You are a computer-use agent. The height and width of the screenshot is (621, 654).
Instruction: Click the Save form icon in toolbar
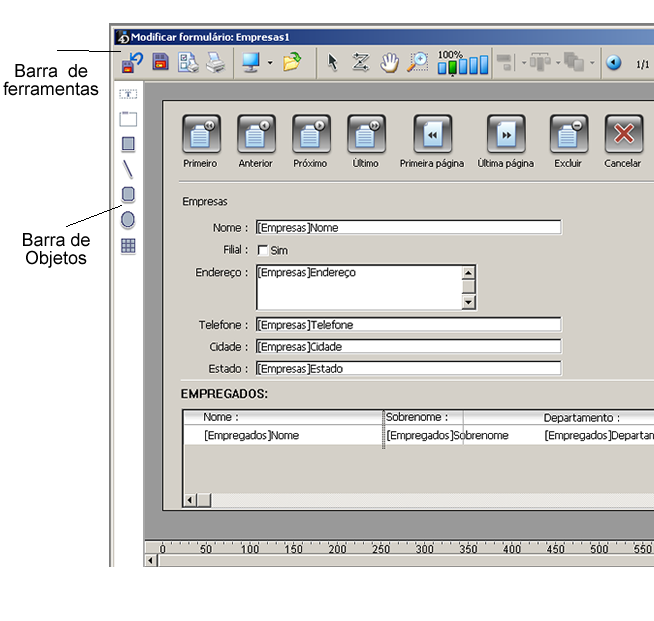[x=160, y=63]
